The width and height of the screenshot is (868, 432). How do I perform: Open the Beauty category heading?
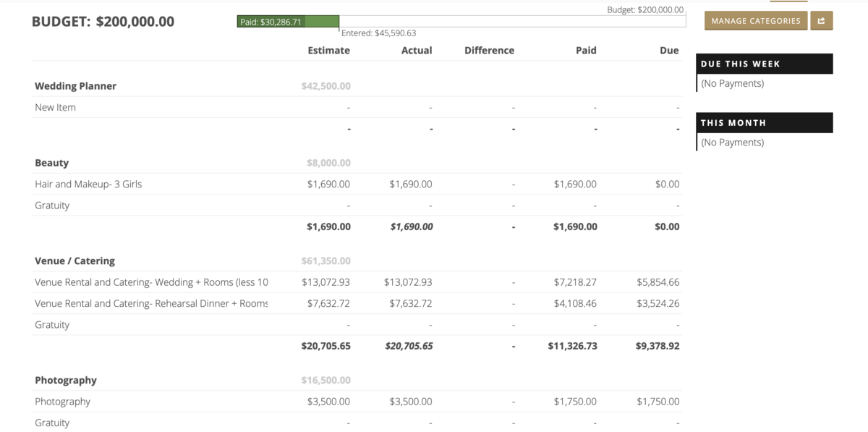tap(51, 163)
